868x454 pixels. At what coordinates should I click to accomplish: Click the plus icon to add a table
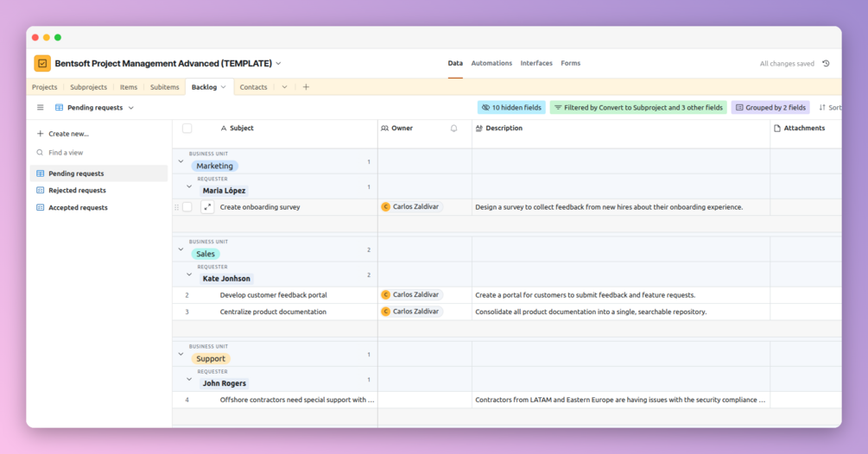click(306, 87)
